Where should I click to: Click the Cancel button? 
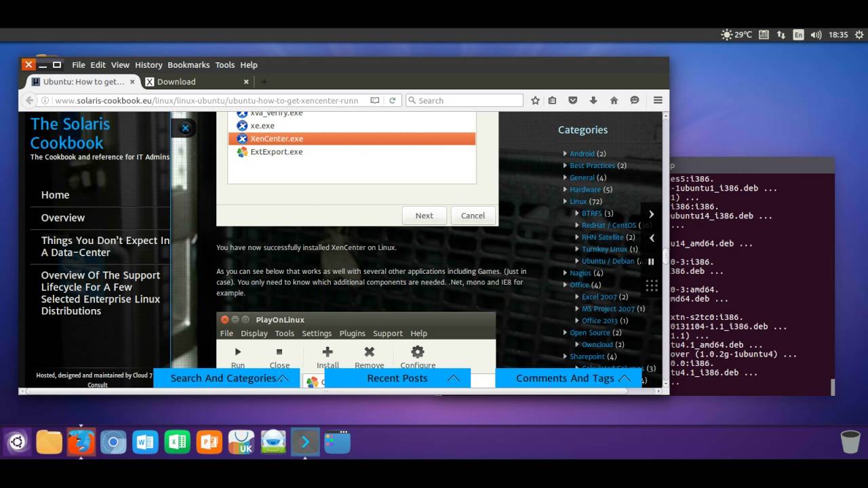473,216
